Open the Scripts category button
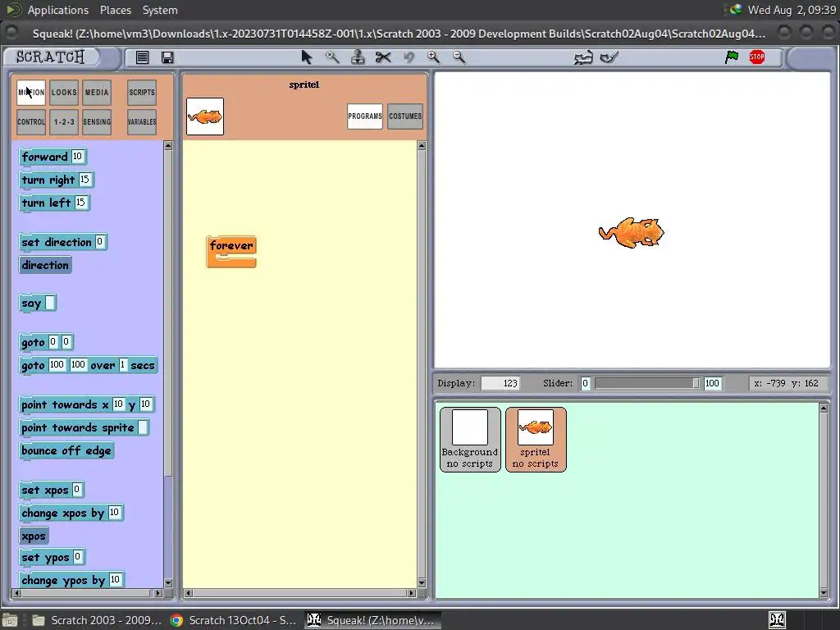This screenshot has height=630, width=840. tap(142, 92)
